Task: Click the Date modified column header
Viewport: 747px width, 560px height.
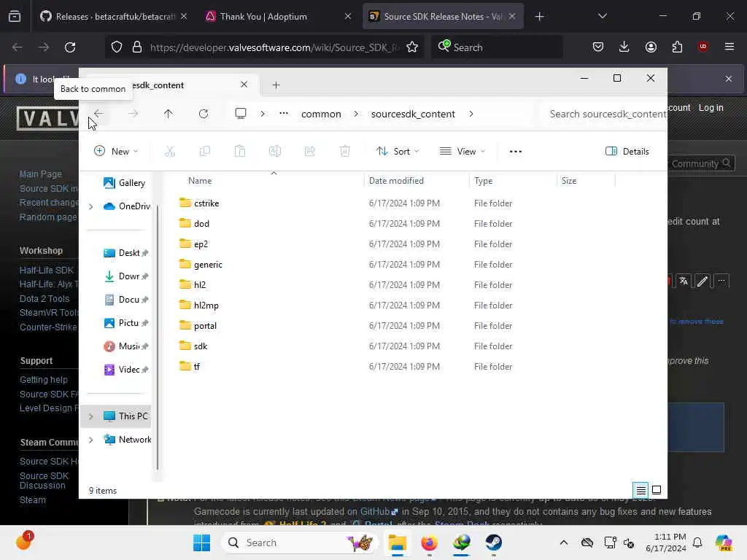Action: [396, 181]
